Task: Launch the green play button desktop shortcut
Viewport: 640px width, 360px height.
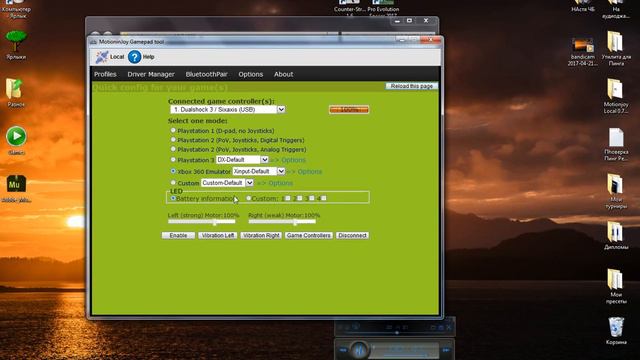Action: (x=16, y=137)
